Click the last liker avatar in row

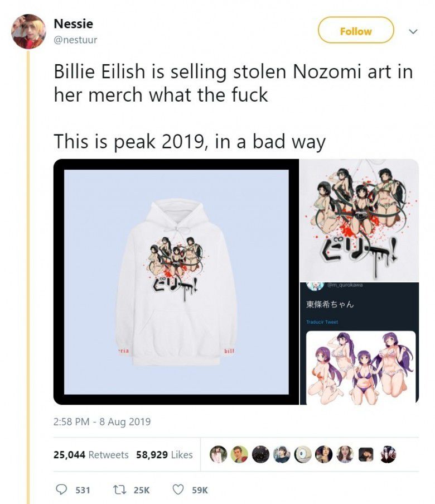(387, 454)
